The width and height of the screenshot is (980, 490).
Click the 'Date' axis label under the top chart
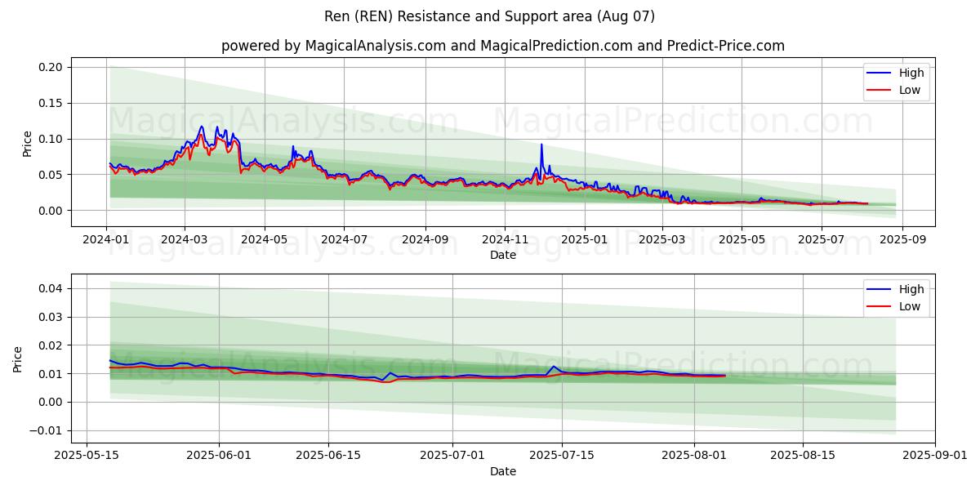pos(503,256)
